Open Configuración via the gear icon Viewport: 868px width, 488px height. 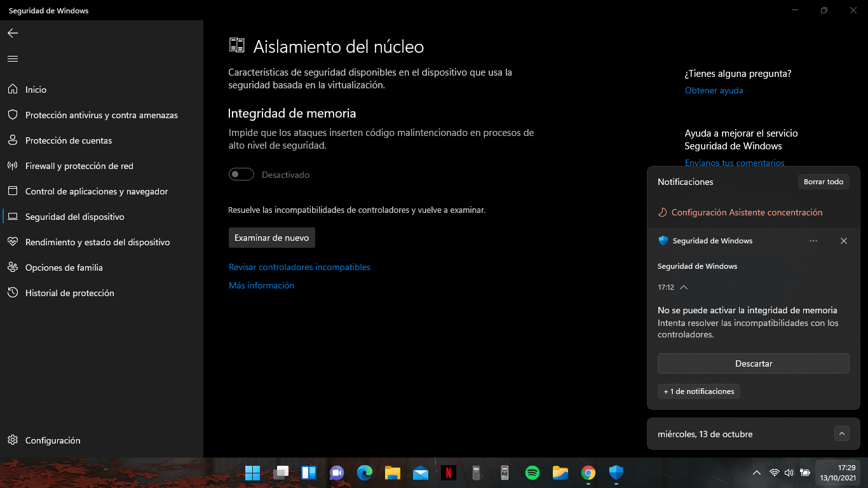(x=52, y=440)
